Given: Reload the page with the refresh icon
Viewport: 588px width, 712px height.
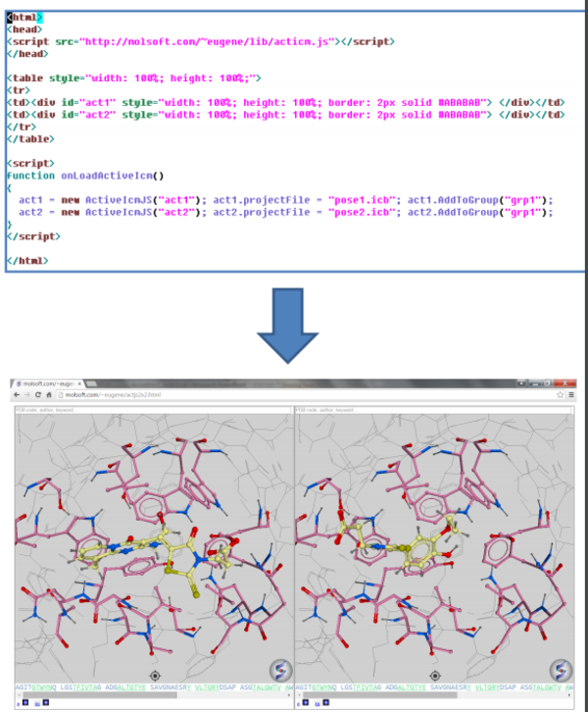Looking at the screenshot, I should click(x=38, y=394).
